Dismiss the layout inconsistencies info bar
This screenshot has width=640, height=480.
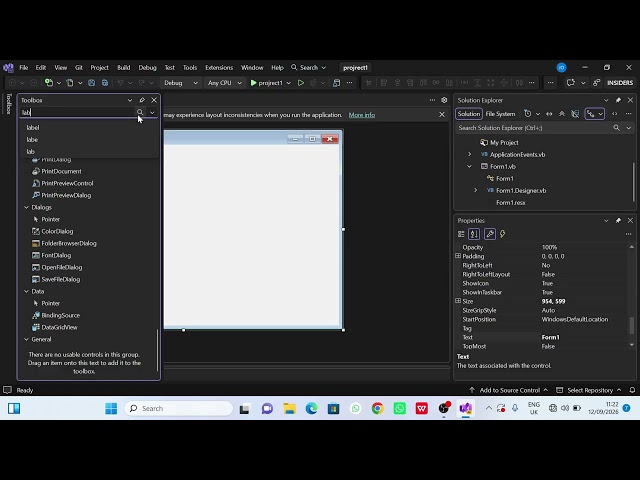tap(442, 115)
